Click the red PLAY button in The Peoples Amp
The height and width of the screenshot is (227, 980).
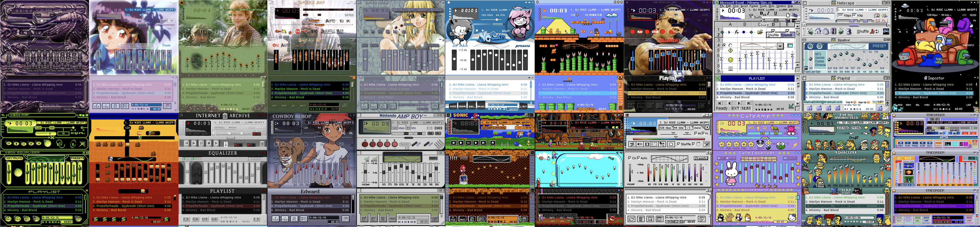tap(640, 32)
